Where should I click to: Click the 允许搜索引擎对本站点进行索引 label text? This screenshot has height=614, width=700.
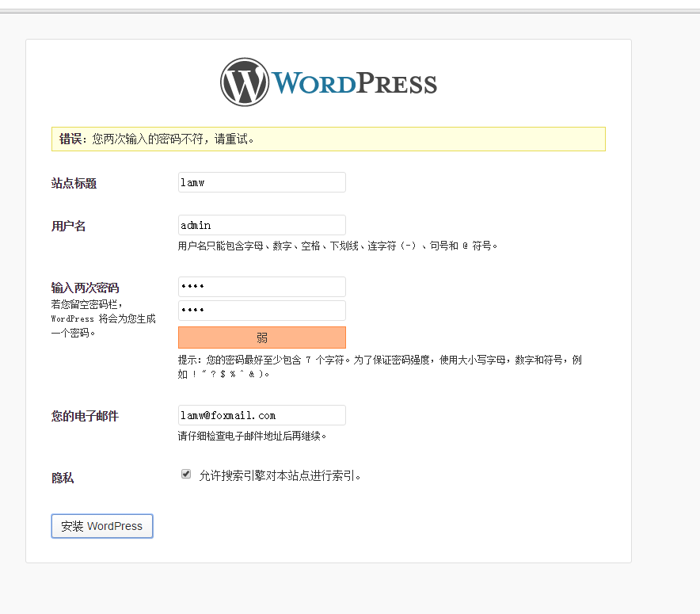click(280, 475)
